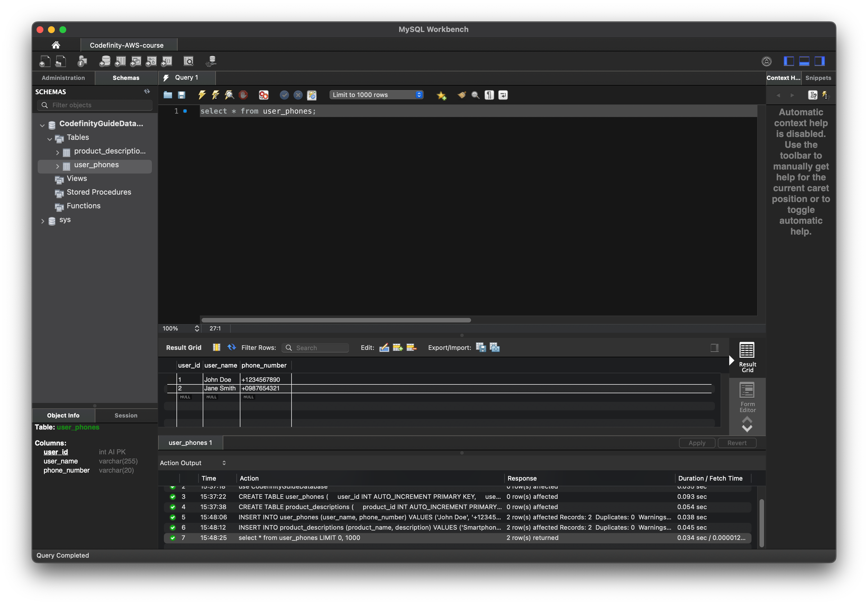Toggle invisible characters display
The width and height of the screenshot is (868, 605).
point(489,95)
